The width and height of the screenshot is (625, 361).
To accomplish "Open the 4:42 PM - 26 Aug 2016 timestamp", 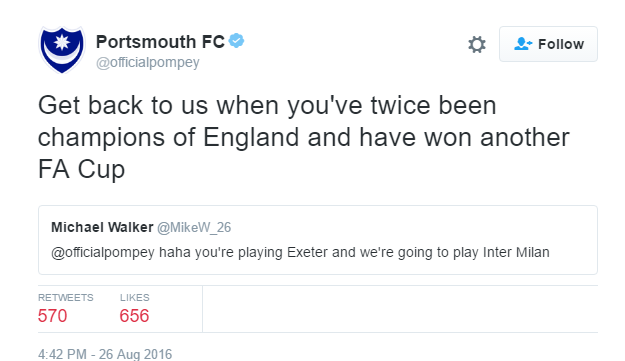I will (x=105, y=354).
